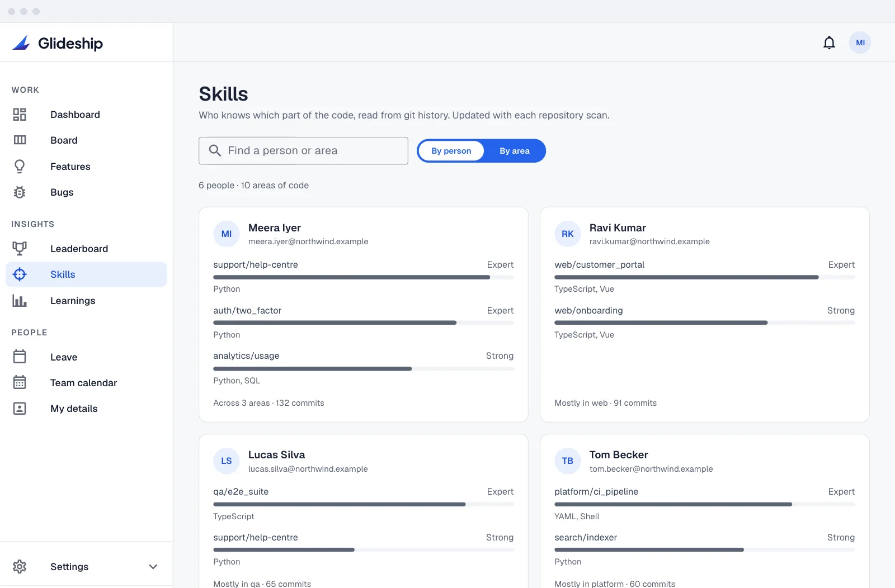Click search/indexer skill label
Screen dimensions: 895x588
tap(586, 537)
